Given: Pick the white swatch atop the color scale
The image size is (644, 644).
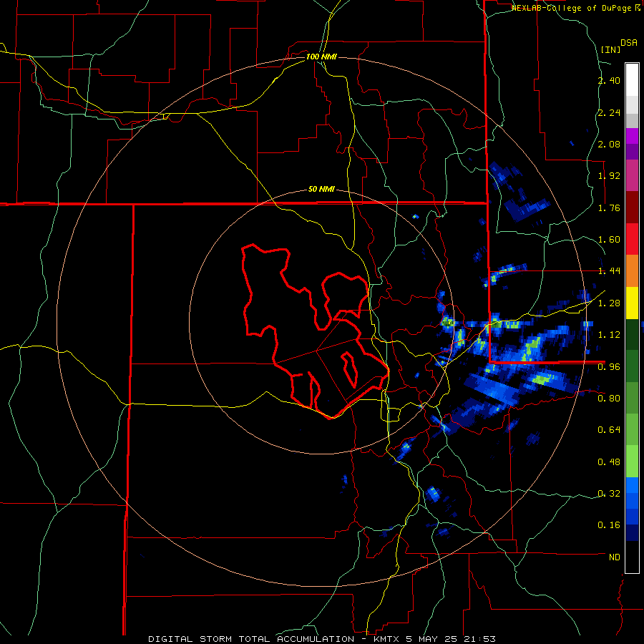Looking at the screenshot, I should click(632, 79).
